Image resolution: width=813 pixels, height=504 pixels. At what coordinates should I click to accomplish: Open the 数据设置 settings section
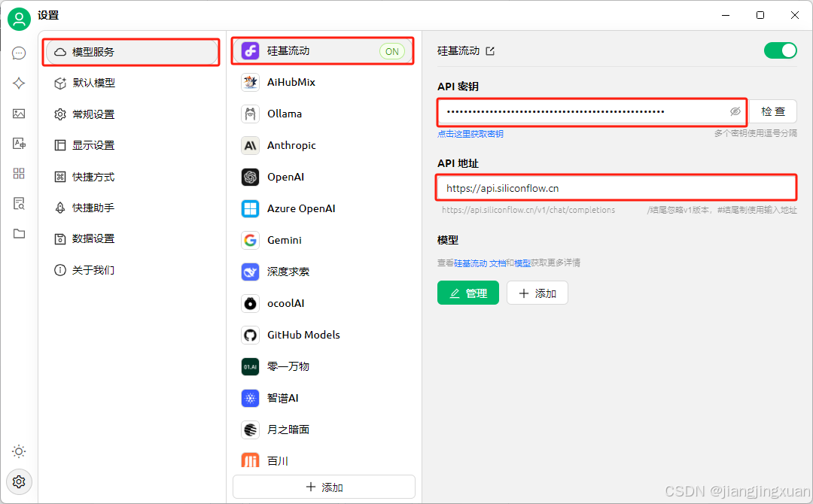(x=132, y=238)
